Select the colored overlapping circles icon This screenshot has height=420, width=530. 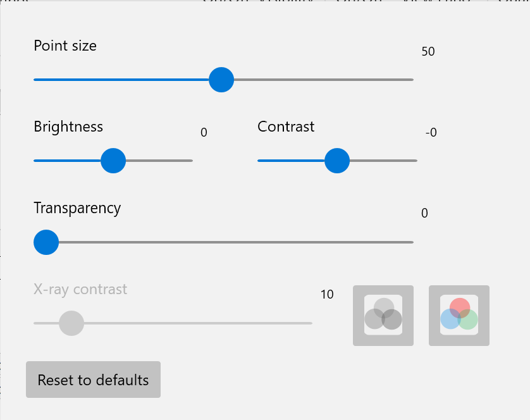pos(459,316)
